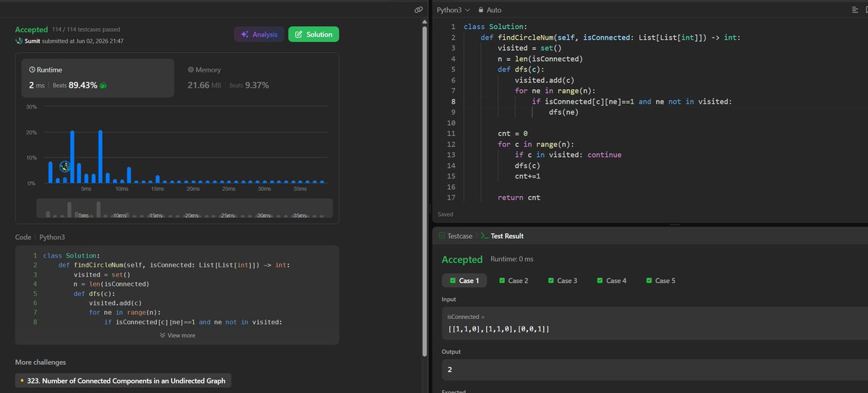868x393 pixels.
Task: Click the tallest bar left of 5ms
Action: tap(72, 156)
